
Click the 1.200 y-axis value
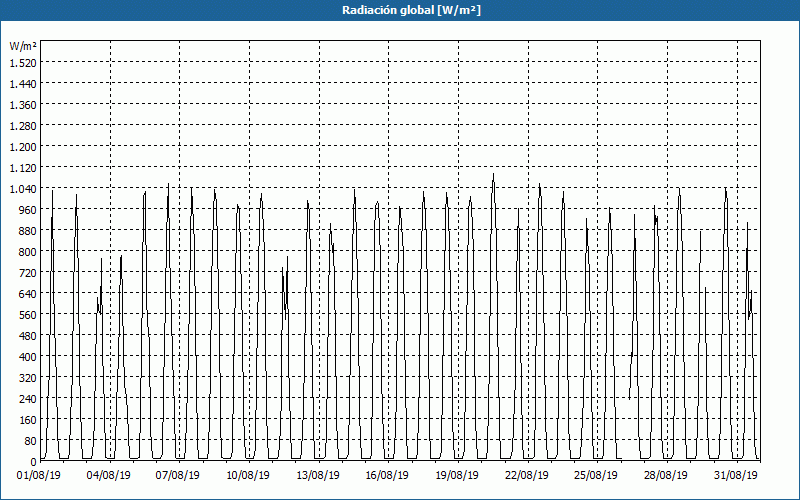[23, 146]
